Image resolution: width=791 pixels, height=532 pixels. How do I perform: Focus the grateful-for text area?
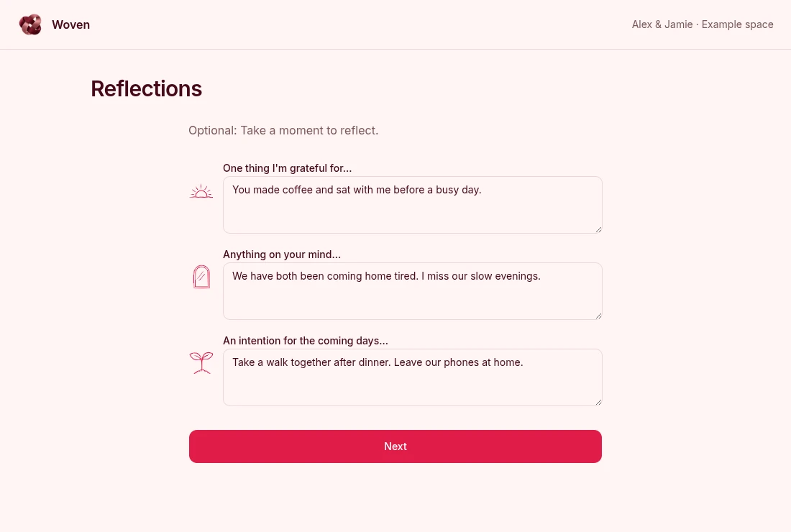pyautogui.click(x=413, y=205)
